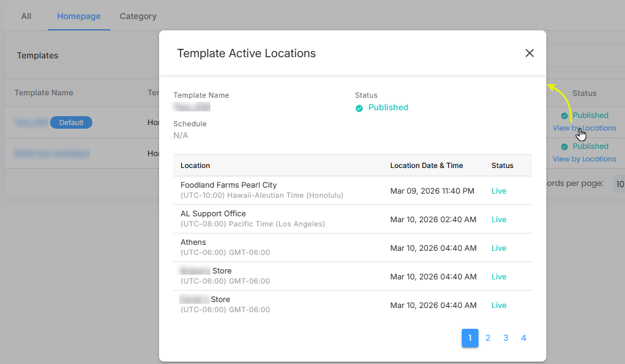
Task: Open page 4 of locations list
Action: [523, 338]
